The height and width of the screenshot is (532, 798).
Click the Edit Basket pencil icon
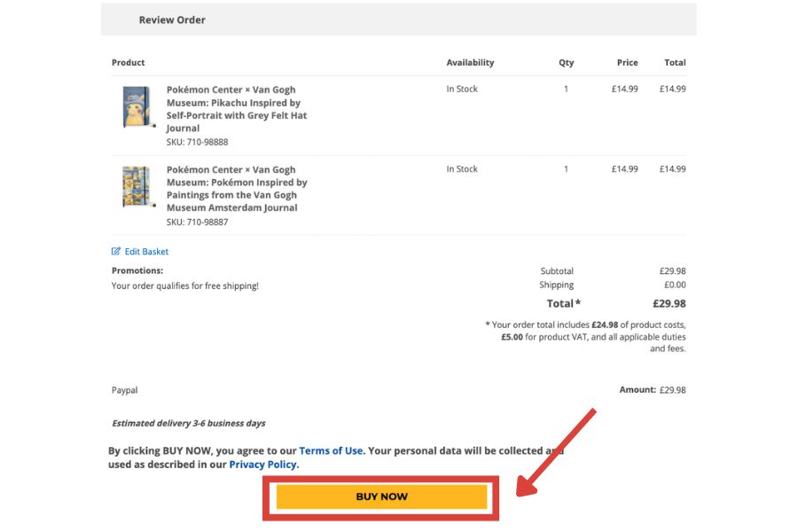(116, 252)
